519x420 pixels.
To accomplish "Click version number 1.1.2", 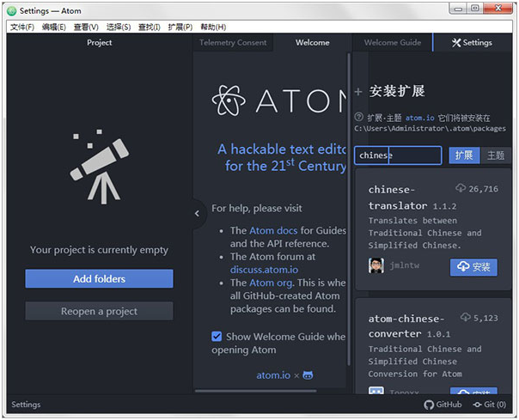I will [444, 206].
